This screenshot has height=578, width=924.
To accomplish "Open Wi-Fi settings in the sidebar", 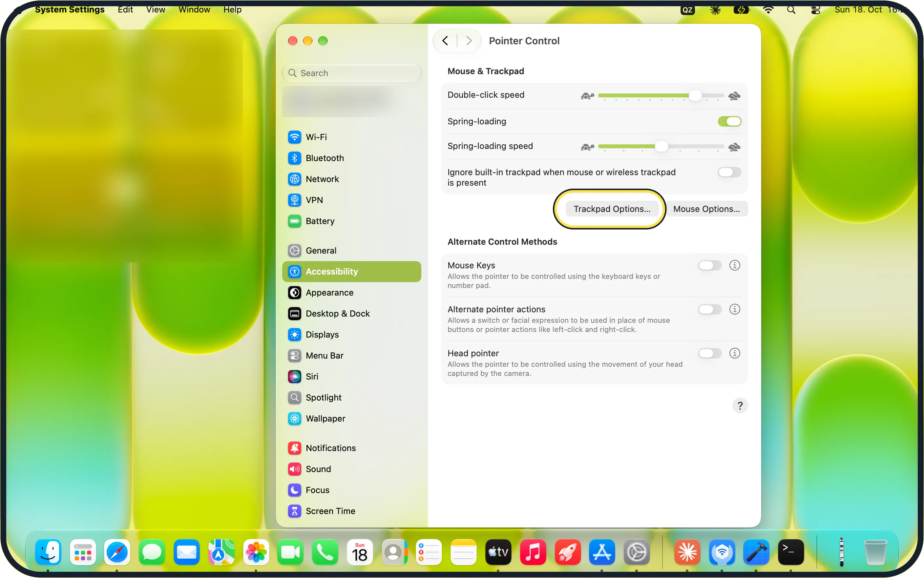I will [351, 137].
